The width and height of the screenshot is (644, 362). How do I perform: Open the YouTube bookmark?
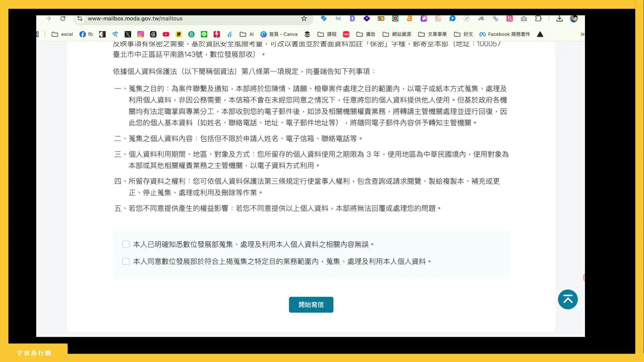coord(166,34)
